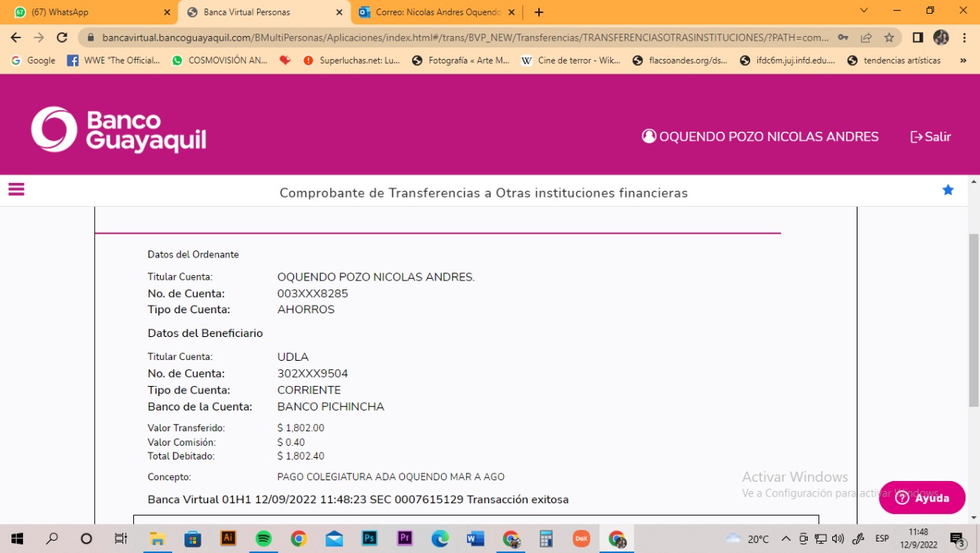Click the Salir logout button
980x553 pixels.
[x=930, y=137]
